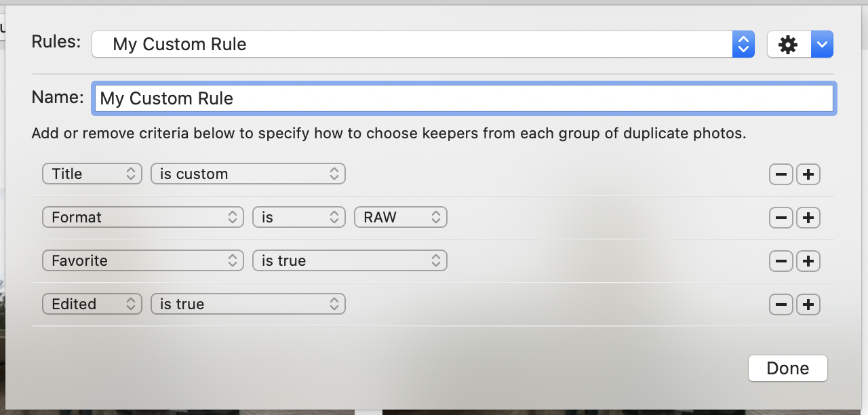Viewport: 868px width, 415px height.
Task: Add criterion after the Title row
Action: (808, 174)
